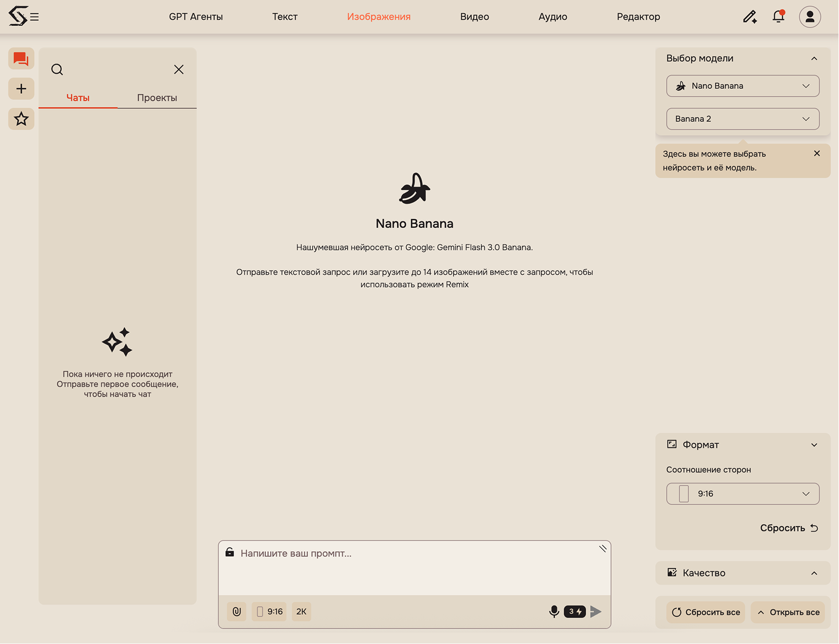This screenshot has height=644, width=839.
Task: Send the prompt with arrow icon
Action: tap(596, 611)
